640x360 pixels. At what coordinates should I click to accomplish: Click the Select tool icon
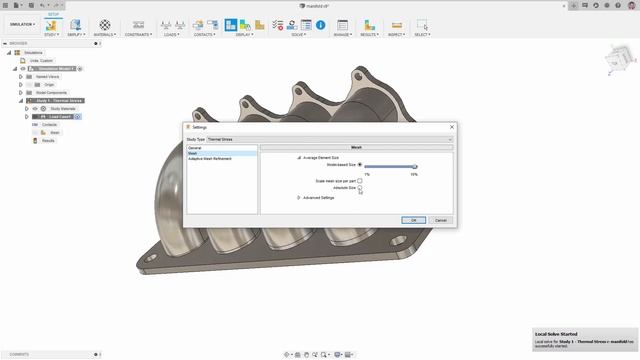(x=422, y=25)
